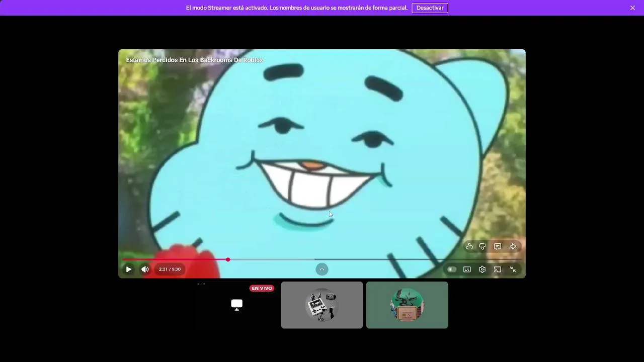
Task: Click the screen monitor icon on the live tile
Action: click(236, 305)
